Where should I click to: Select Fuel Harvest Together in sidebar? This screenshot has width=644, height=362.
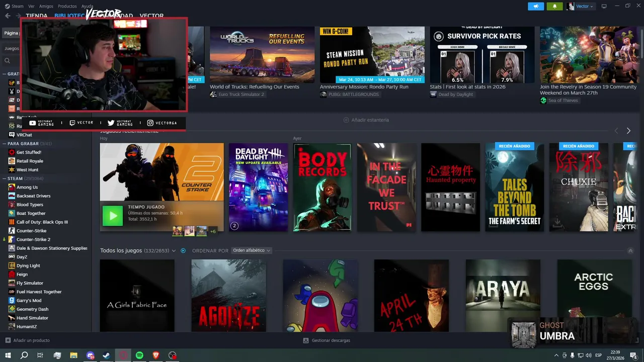coord(39,292)
